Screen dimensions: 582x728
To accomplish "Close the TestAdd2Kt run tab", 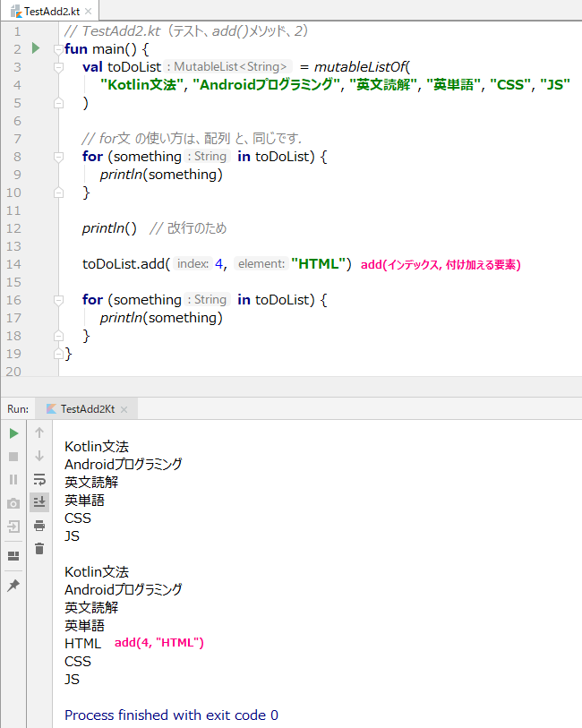I will click(124, 409).
